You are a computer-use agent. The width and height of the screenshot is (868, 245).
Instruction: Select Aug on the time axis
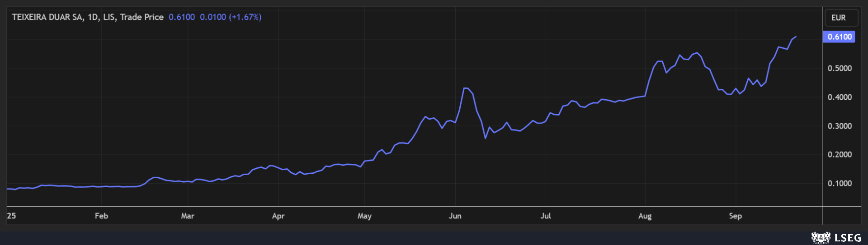coord(645,216)
